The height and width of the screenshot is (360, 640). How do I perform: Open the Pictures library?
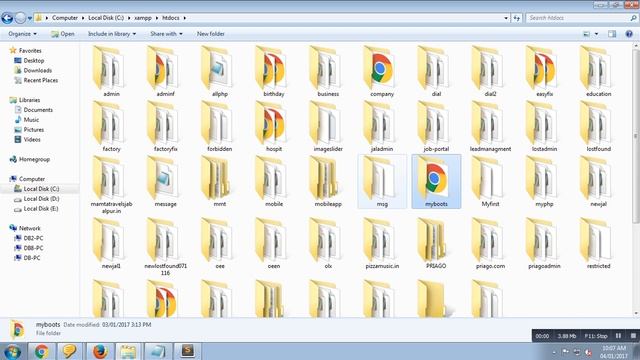point(29,130)
